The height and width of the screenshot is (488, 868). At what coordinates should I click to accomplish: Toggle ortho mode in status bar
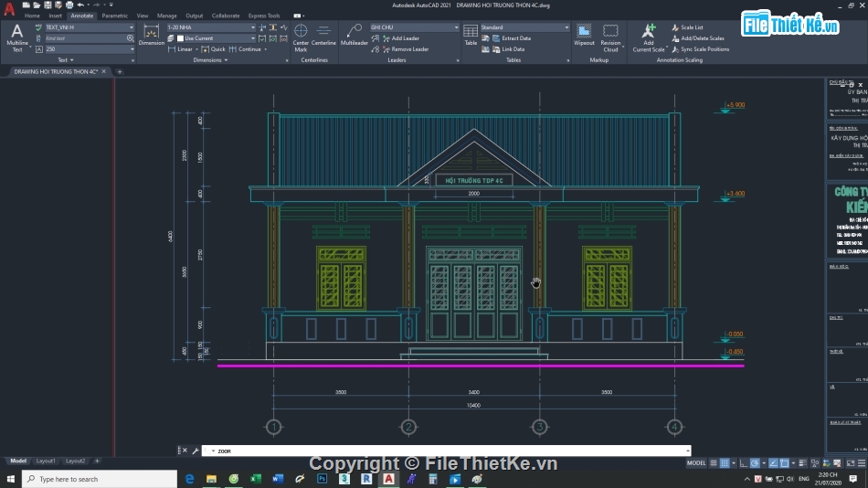point(744,463)
